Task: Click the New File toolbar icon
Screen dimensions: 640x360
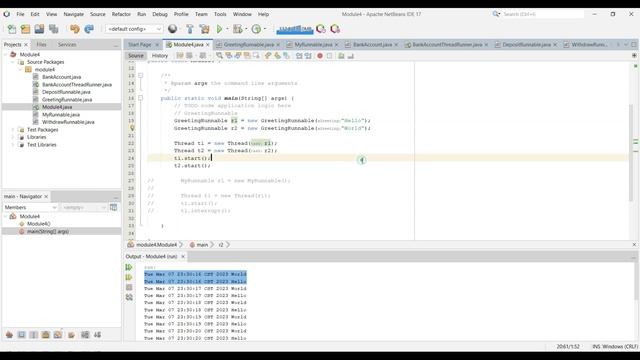Action: pos(11,29)
